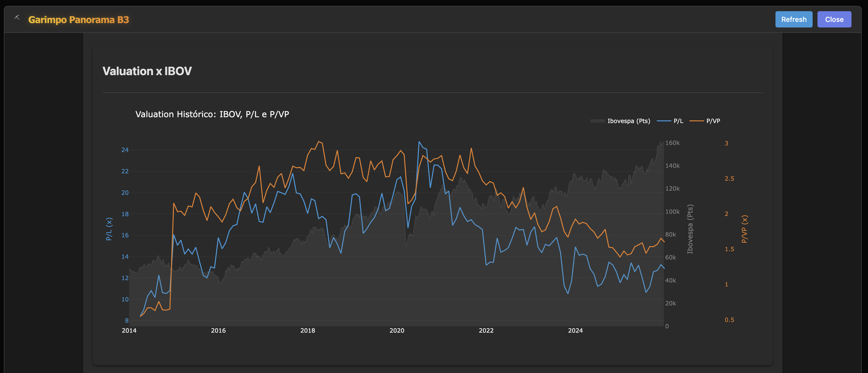
Task: Click the gray Ibovespa legend swatch
Action: (x=598, y=121)
